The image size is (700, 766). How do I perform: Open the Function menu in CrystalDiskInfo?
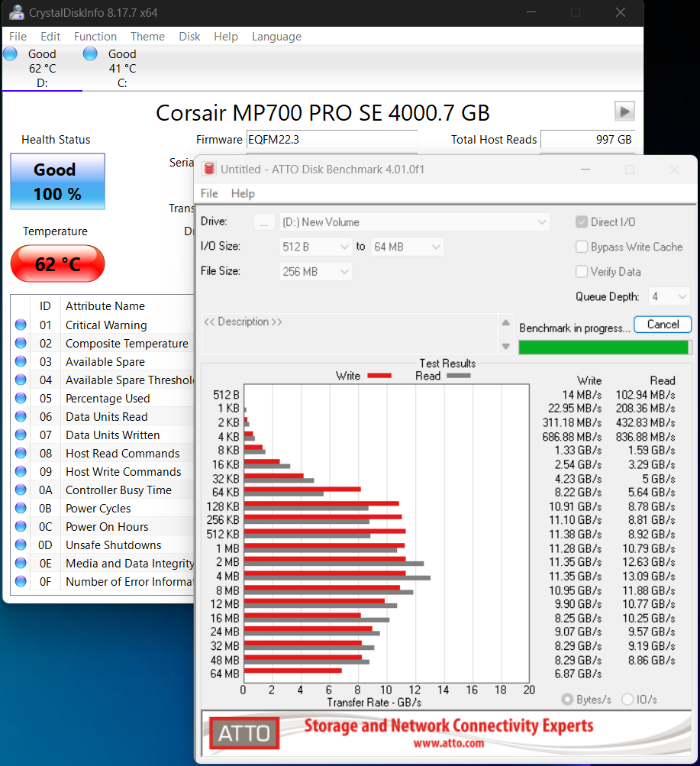(x=95, y=37)
